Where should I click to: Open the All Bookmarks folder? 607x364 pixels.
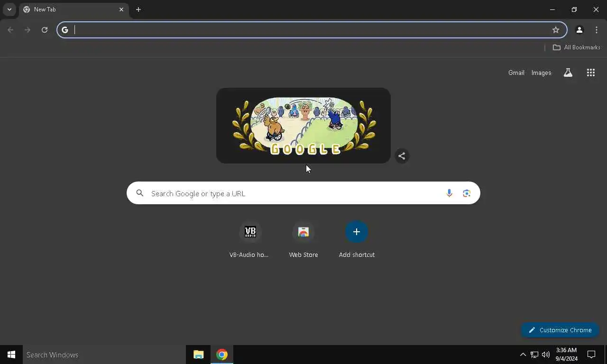577,47
